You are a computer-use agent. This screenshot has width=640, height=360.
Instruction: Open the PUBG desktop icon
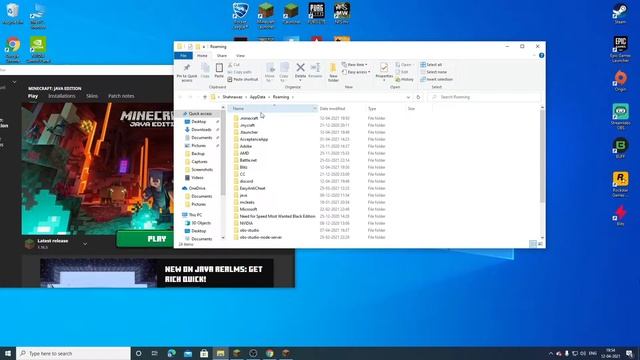coord(316,13)
